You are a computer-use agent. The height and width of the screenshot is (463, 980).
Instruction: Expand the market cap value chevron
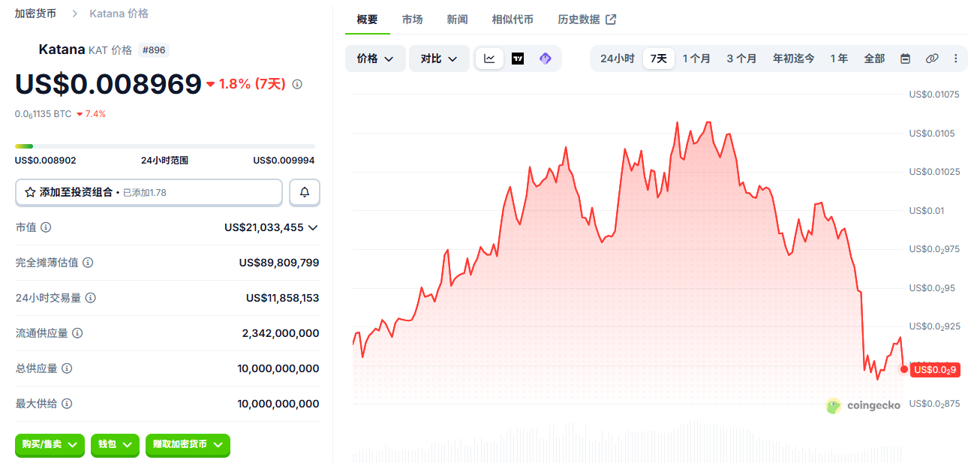coord(313,227)
